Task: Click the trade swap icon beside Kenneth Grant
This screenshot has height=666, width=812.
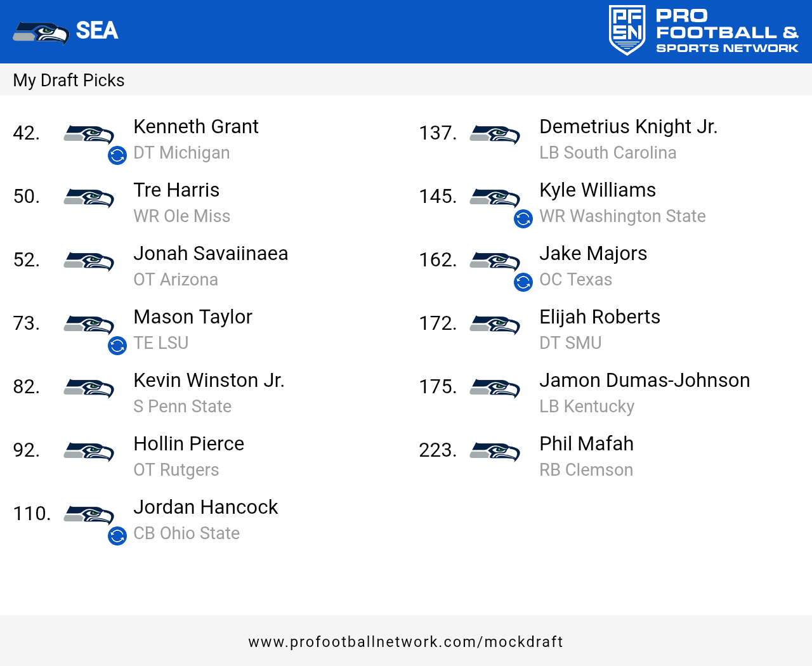Action: [x=117, y=155]
